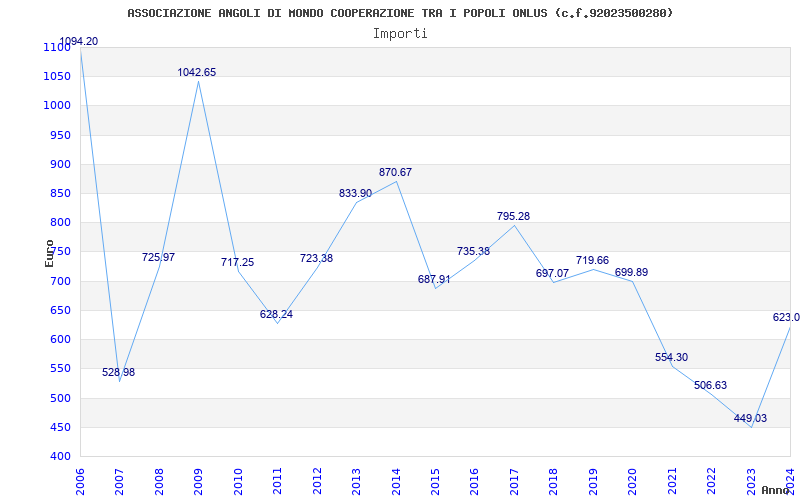Click the 2014 x-axis year tick
Viewport: 800px width, 500px height.
click(x=396, y=482)
